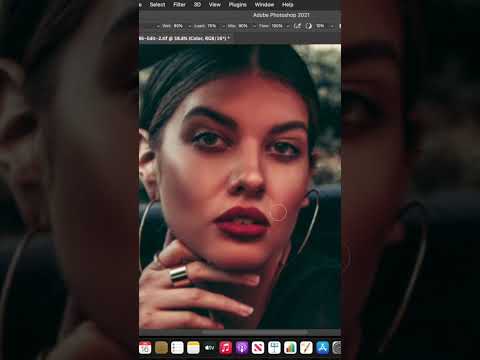Click the horizontal scrollbar below the canvas
Viewport: 480px width, 360px height.
point(255,332)
